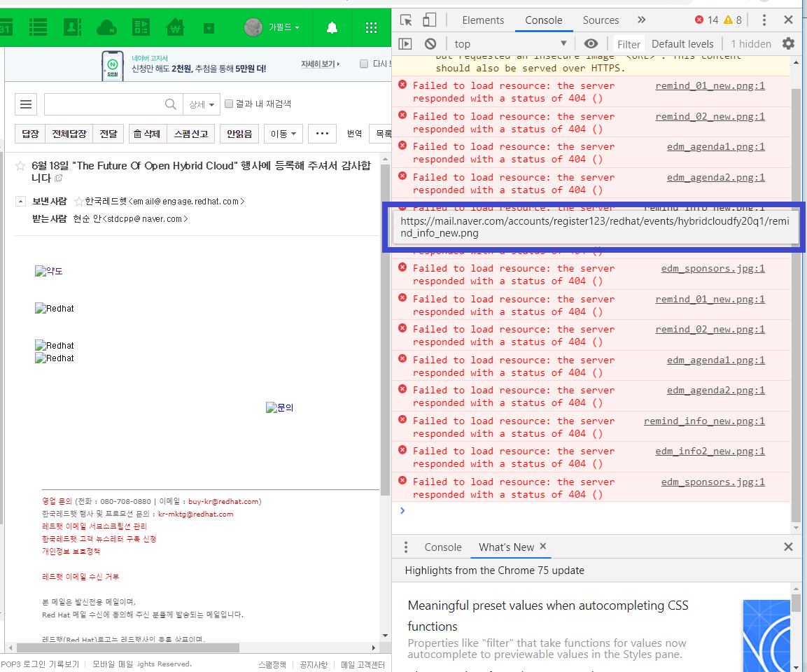Enable the 결과 내 재검색 checkbox
Screen dimensions: 807x672
(x=229, y=104)
